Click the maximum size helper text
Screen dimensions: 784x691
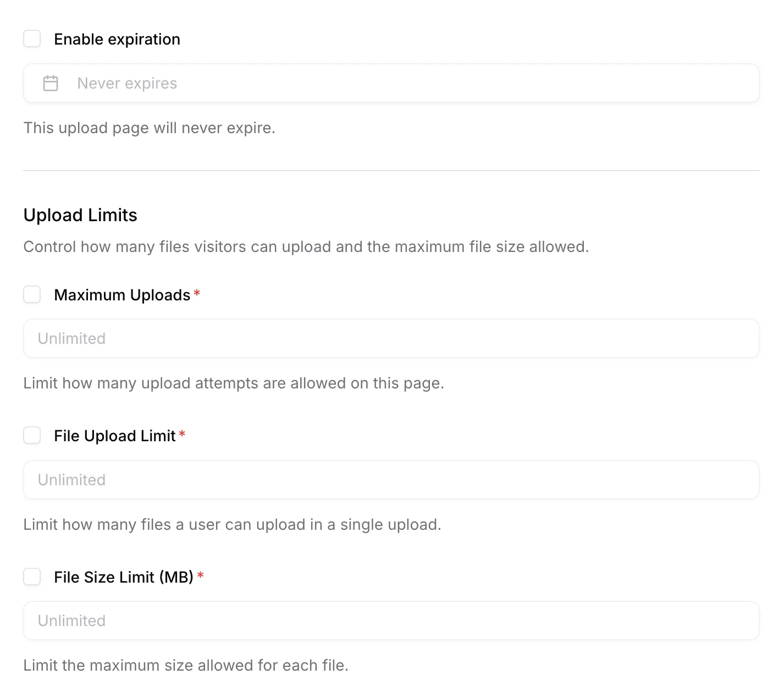pyautogui.click(x=186, y=665)
